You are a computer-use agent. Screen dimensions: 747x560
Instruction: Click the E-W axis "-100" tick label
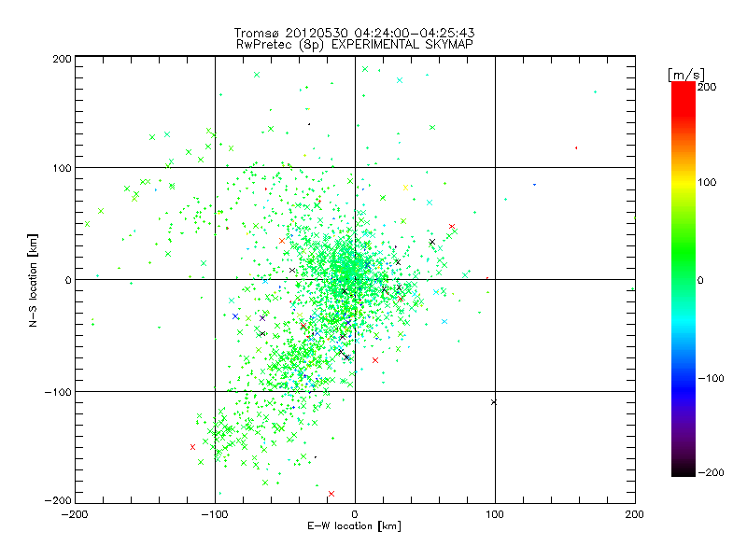point(215,515)
